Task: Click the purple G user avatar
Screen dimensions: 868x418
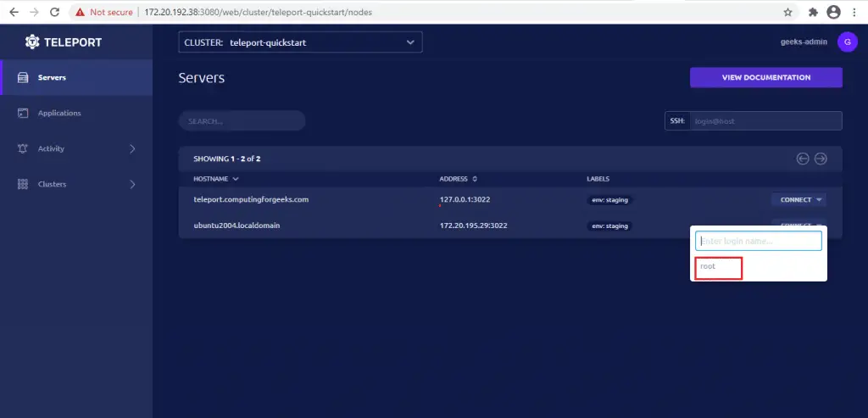Action: tap(848, 42)
